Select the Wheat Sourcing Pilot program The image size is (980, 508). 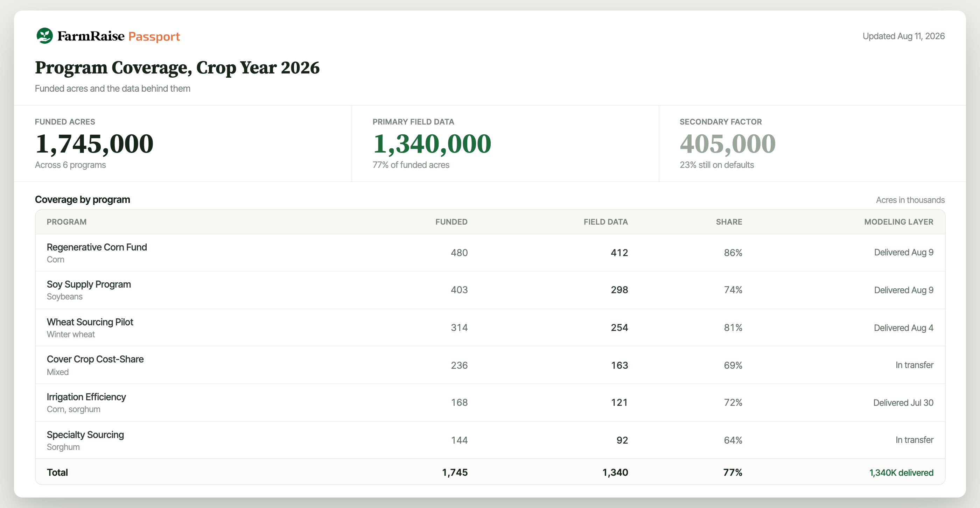click(90, 322)
